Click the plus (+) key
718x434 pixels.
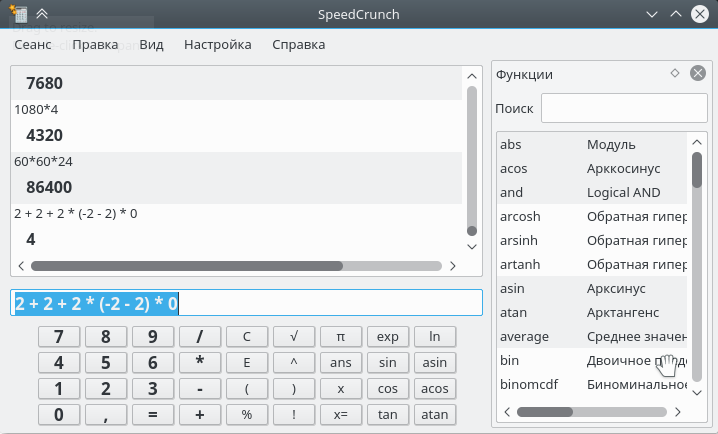click(x=200, y=415)
